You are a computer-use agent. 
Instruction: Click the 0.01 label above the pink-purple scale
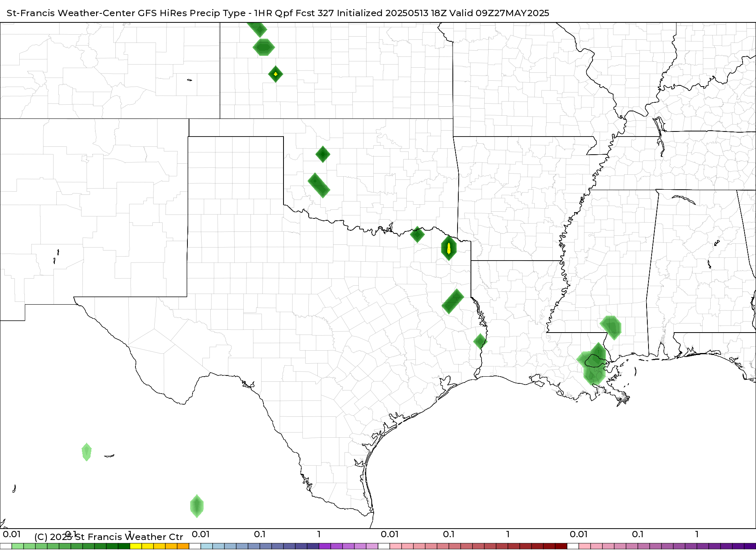[579, 534]
